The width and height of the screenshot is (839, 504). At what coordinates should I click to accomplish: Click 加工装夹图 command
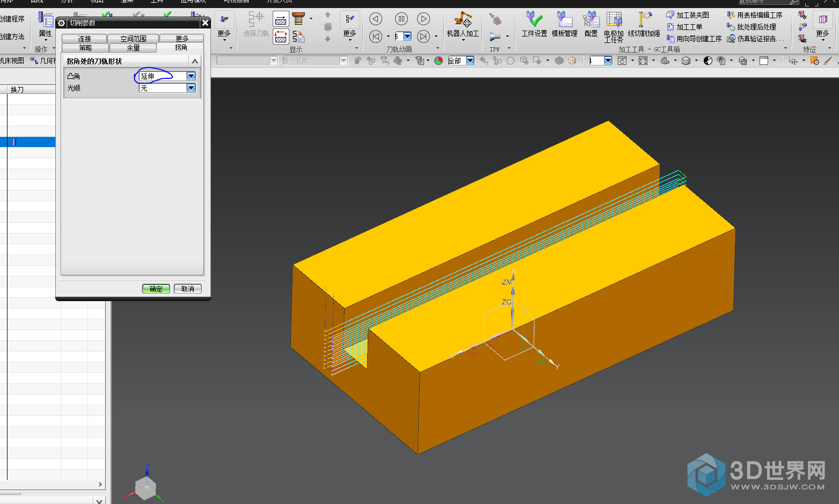[688, 15]
